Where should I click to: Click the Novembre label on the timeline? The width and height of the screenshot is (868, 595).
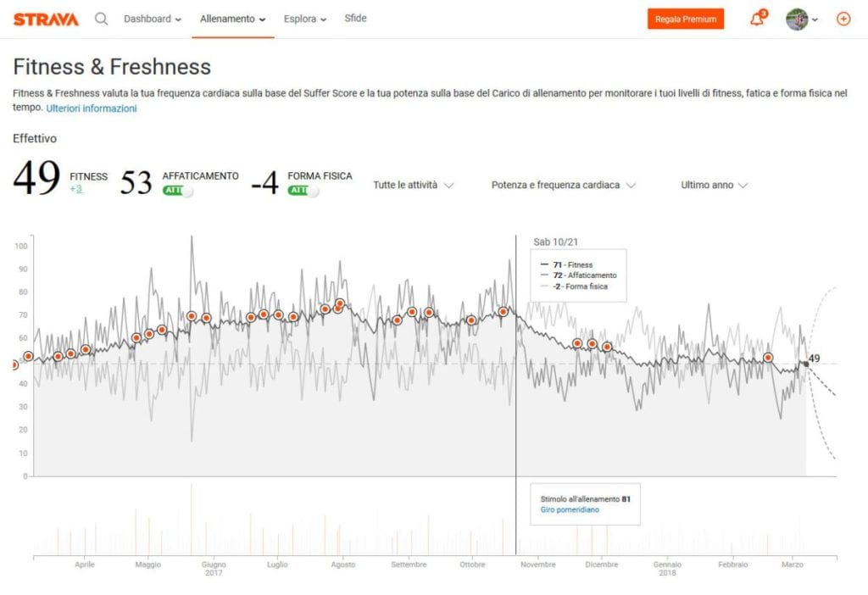(x=537, y=564)
